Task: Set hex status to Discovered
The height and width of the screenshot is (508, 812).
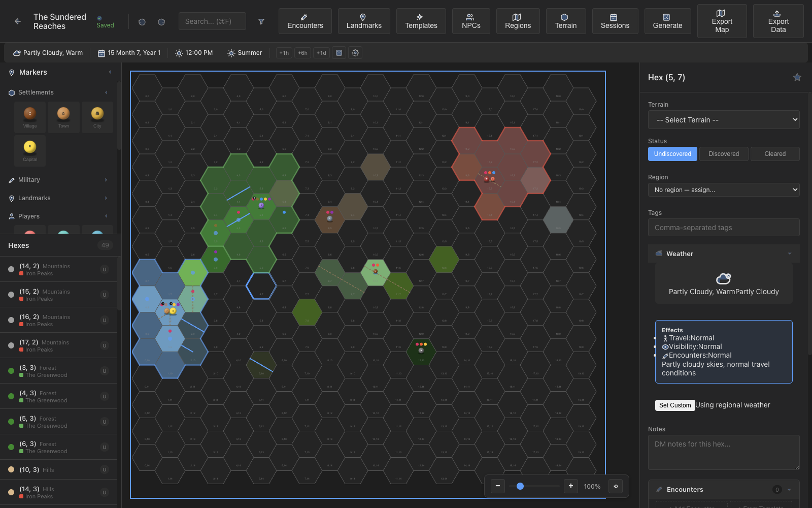Action: pos(724,154)
